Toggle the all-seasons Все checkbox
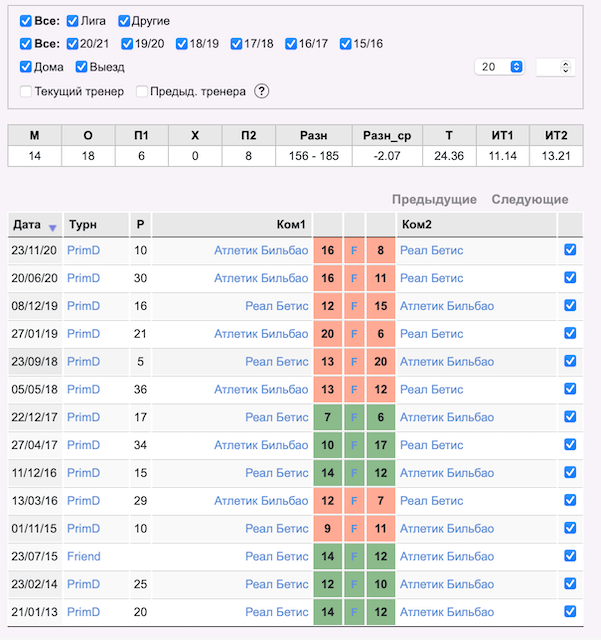Viewport: 601px width, 640px height. coord(26,44)
